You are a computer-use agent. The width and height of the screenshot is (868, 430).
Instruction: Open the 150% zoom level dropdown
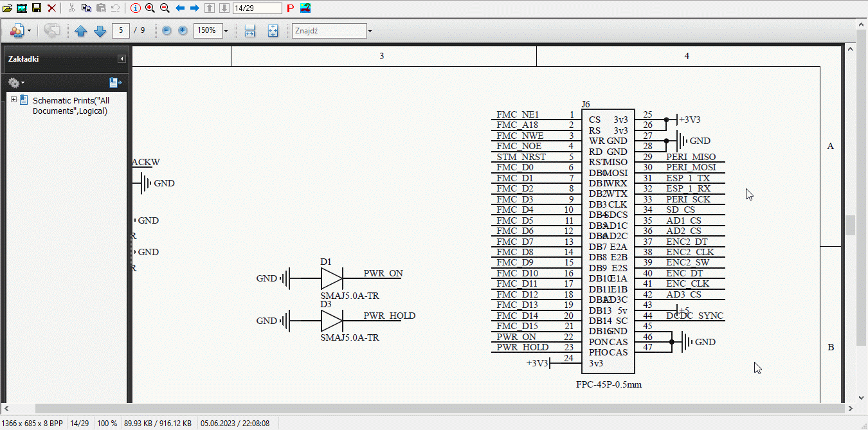(x=226, y=31)
